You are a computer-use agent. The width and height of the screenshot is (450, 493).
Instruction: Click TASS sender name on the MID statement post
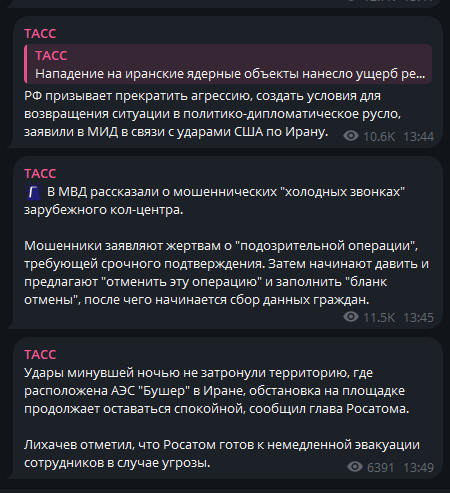(x=40, y=34)
